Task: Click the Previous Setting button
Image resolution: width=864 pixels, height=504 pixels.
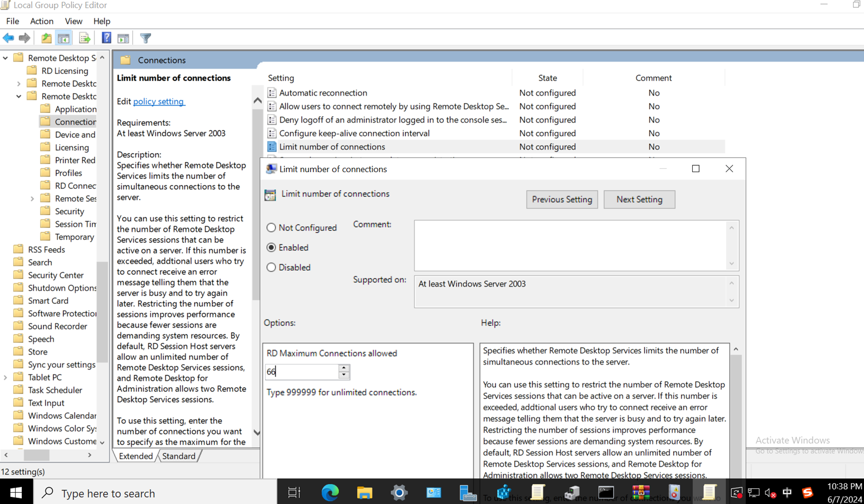Action: [562, 199]
